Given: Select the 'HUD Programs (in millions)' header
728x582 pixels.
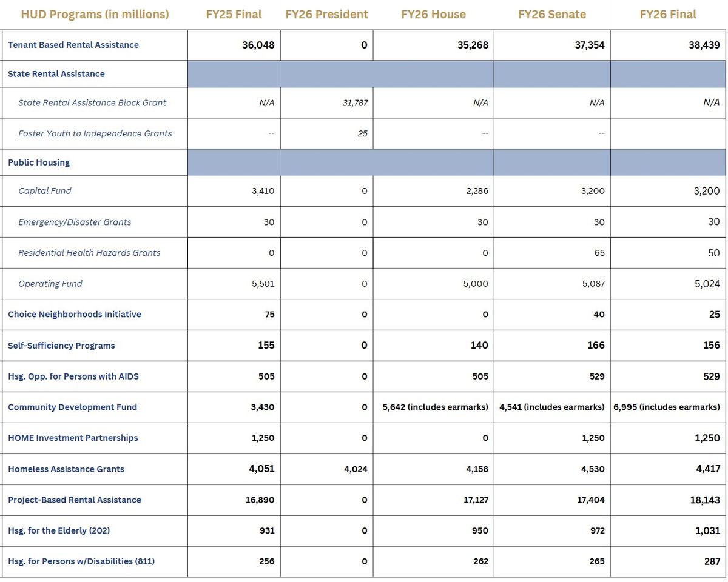Looking at the screenshot, I should [95, 14].
